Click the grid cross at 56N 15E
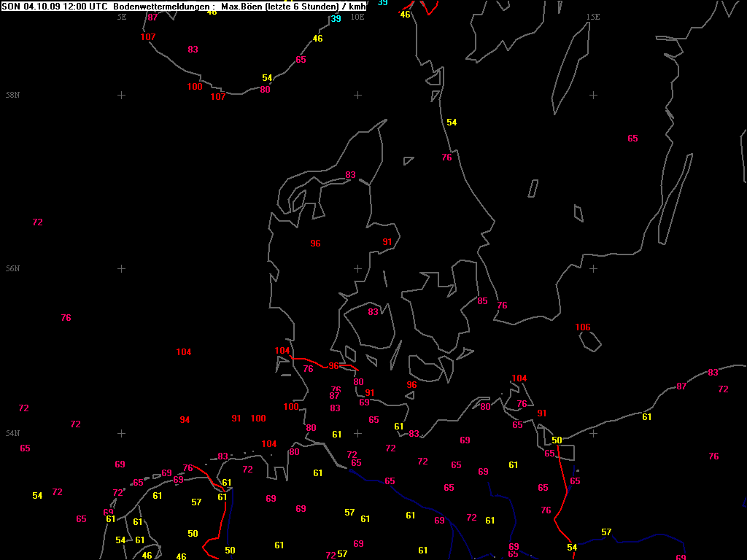 click(593, 268)
